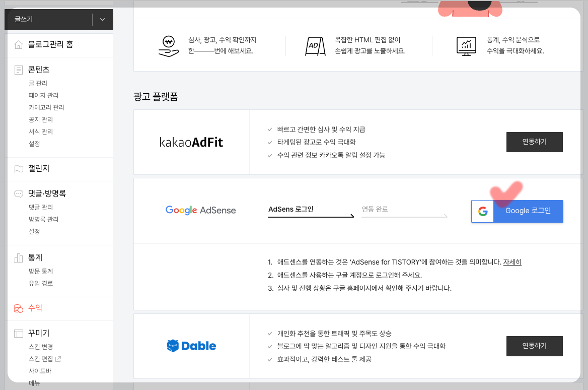This screenshot has width=588, height=390.
Task: Click the won-coin hand icon
Action: 168,44
